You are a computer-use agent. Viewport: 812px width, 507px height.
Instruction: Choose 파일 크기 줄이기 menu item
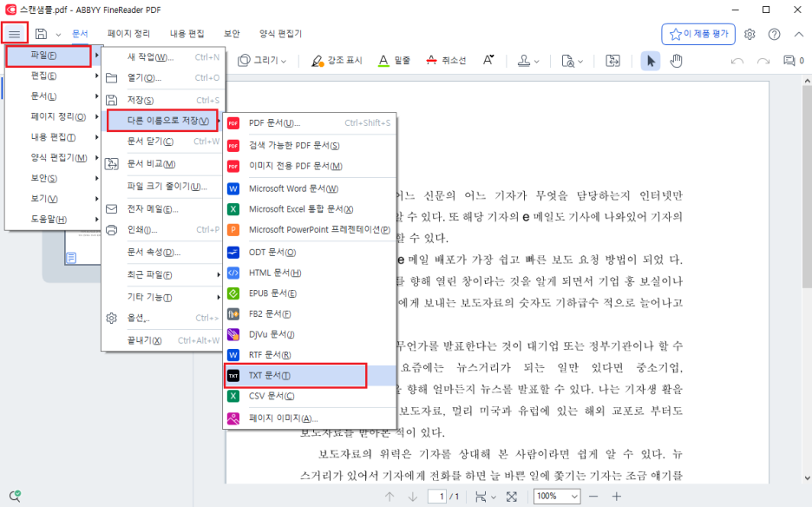[x=162, y=186]
